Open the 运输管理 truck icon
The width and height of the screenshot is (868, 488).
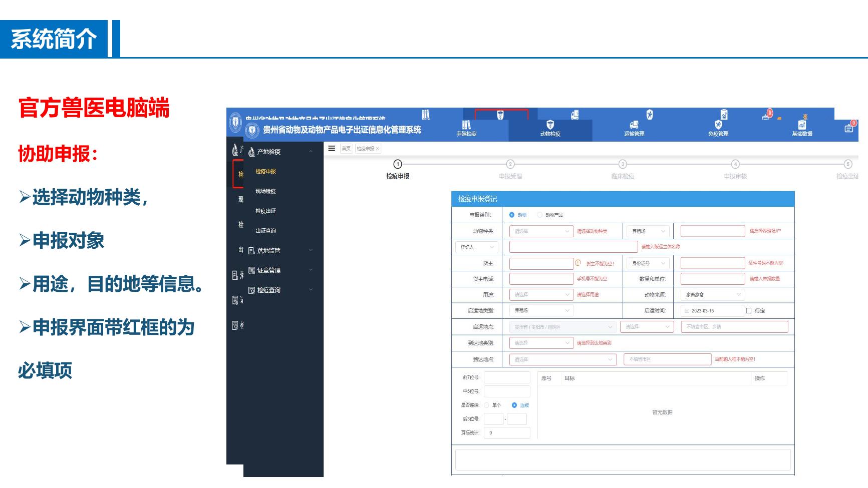tap(634, 126)
